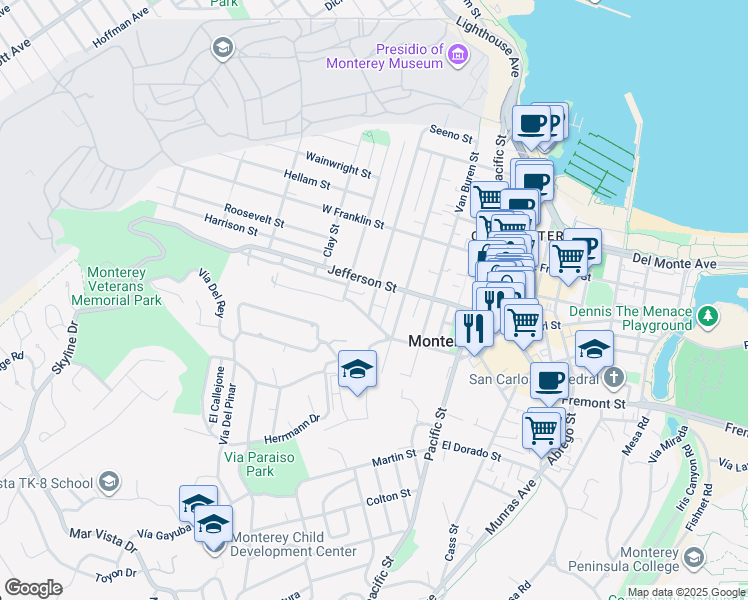Open Dennis The Menace Playground tree pin

[708, 317]
